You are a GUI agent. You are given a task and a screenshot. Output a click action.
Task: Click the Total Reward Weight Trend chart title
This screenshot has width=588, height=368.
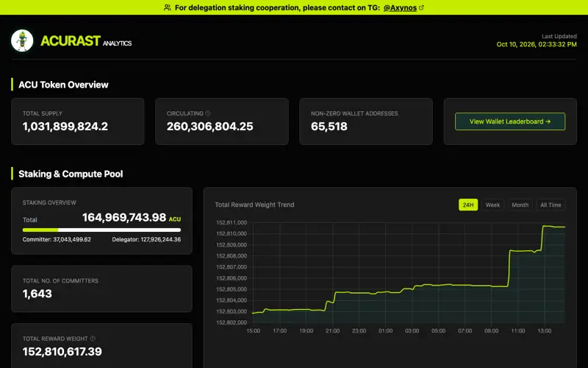click(x=254, y=205)
